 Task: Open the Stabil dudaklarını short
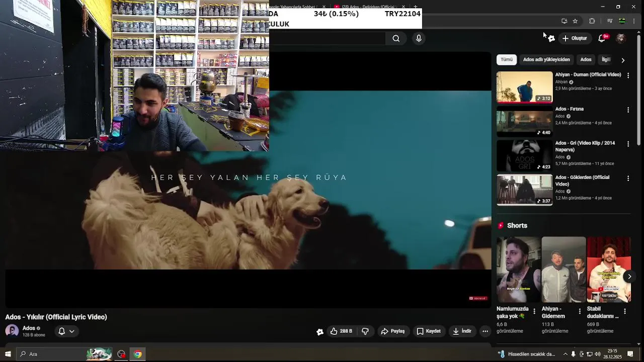[609, 269]
